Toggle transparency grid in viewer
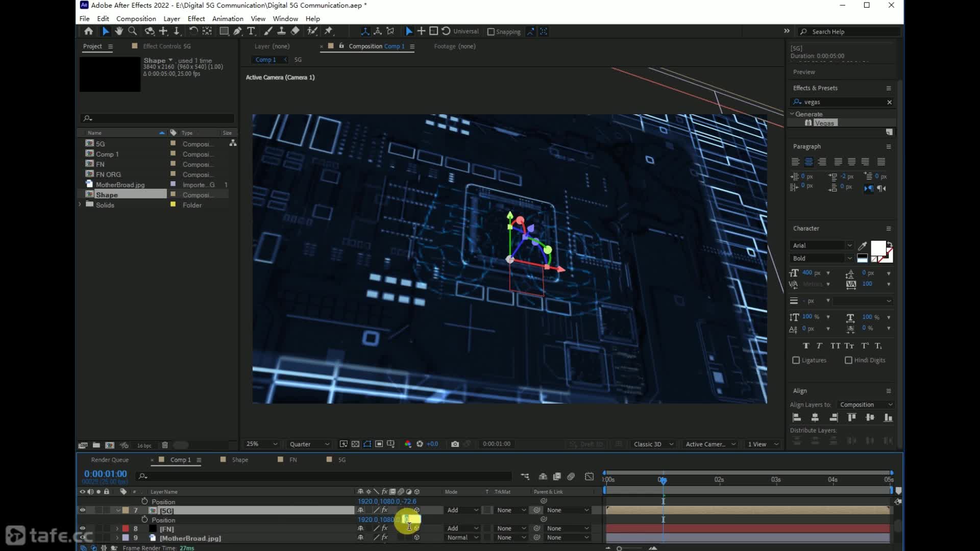 (x=355, y=444)
